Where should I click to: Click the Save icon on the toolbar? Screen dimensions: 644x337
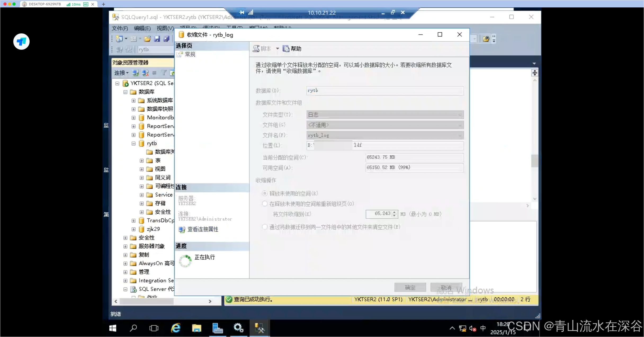[x=157, y=39]
